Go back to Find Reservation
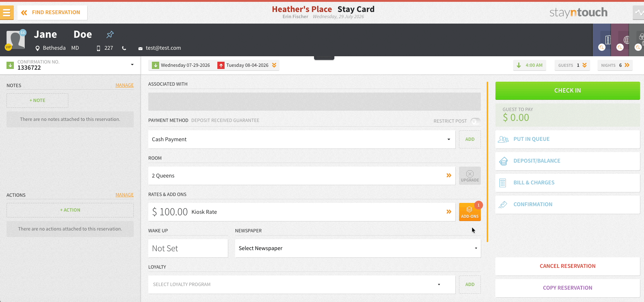Viewport: 644px width, 302px height. [52, 12]
